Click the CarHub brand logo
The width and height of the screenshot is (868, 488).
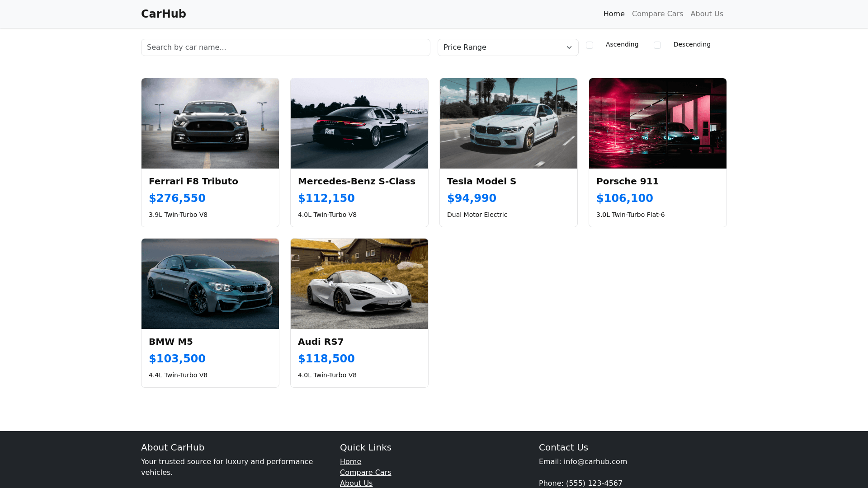[163, 14]
